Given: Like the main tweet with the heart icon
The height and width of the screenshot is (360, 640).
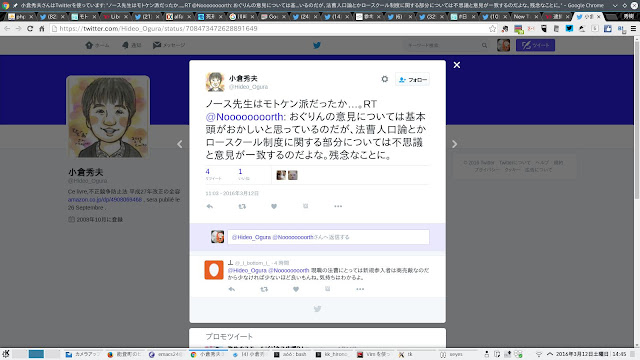Looking at the screenshot, I should pyautogui.click(x=274, y=206).
